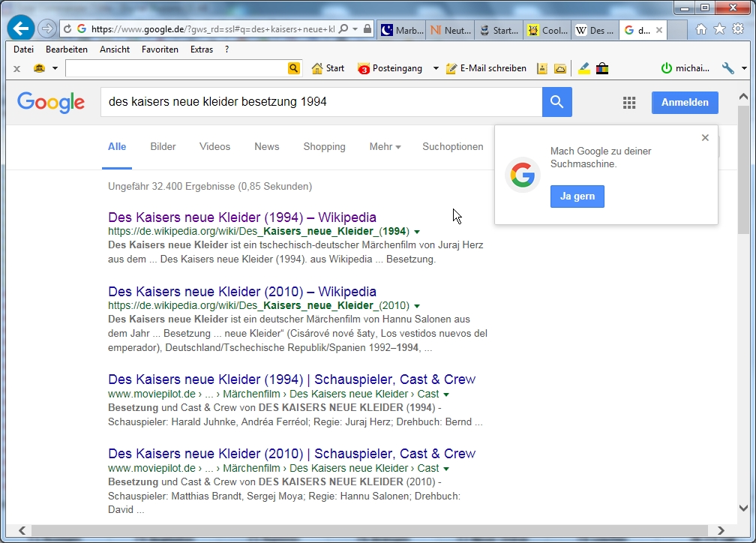This screenshot has width=756, height=543.
Task: Dismiss the 'Mach Google zu deiner Suchmaschine' popup
Action: click(704, 137)
